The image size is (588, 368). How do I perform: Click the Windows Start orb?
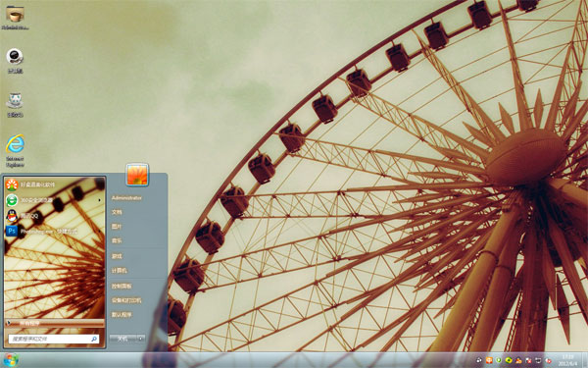click(x=11, y=360)
